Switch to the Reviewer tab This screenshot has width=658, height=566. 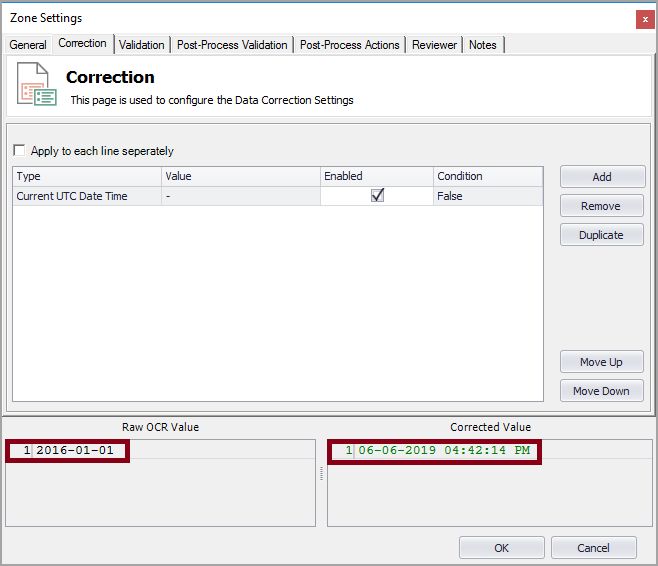tap(434, 44)
